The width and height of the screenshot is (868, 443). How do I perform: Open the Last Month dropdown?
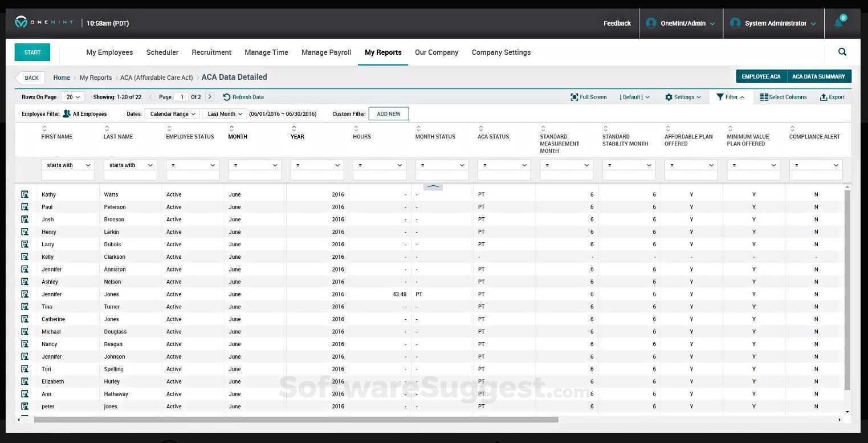click(225, 114)
